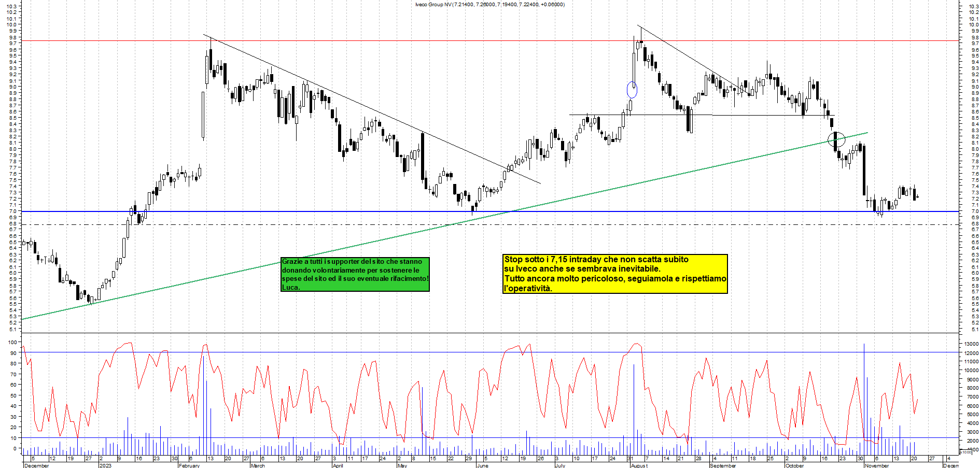
Task: Click the 'August' month label
Action: click(639, 465)
